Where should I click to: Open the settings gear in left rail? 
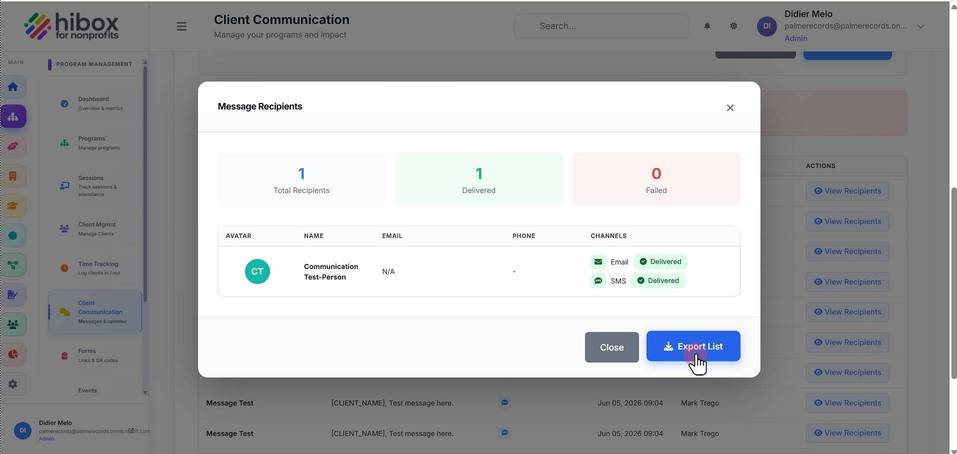(13, 384)
